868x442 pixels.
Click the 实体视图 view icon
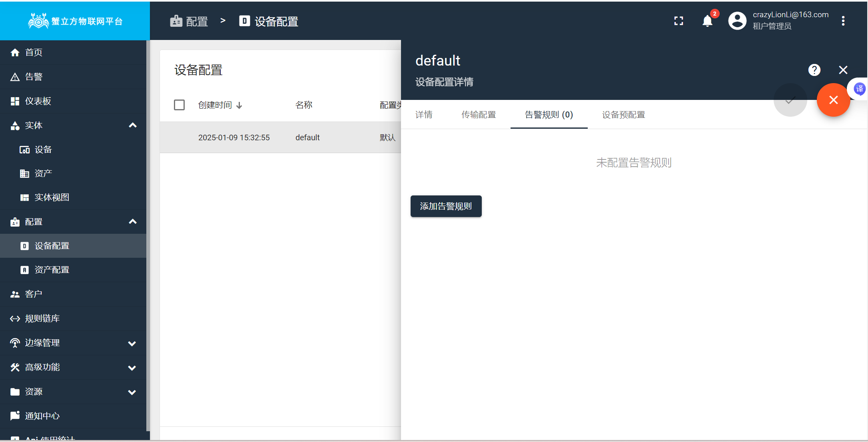pyautogui.click(x=25, y=197)
